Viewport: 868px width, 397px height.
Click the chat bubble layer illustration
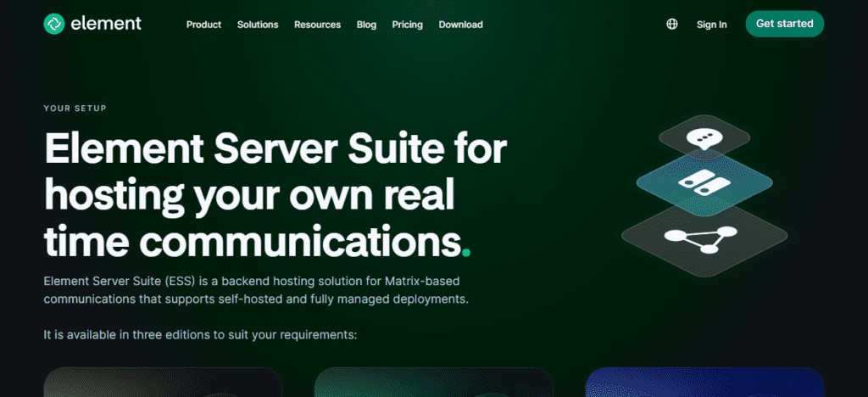pos(704,137)
